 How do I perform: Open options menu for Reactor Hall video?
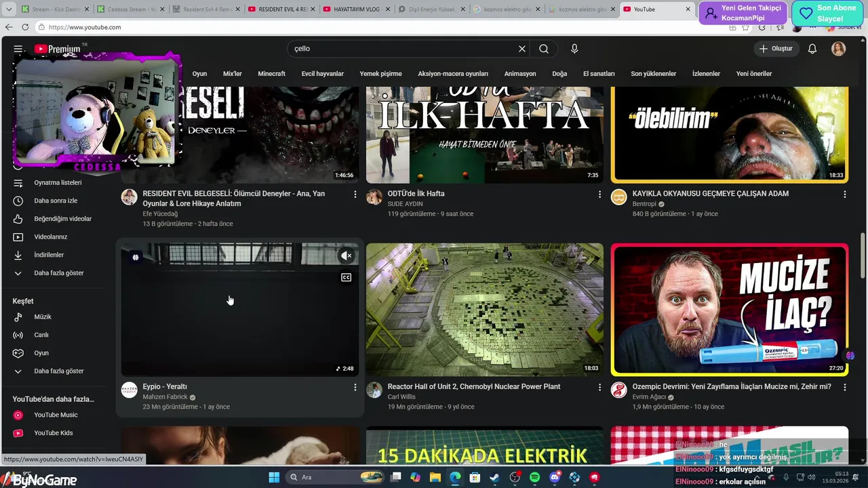pyautogui.click(x=599, y=387)
